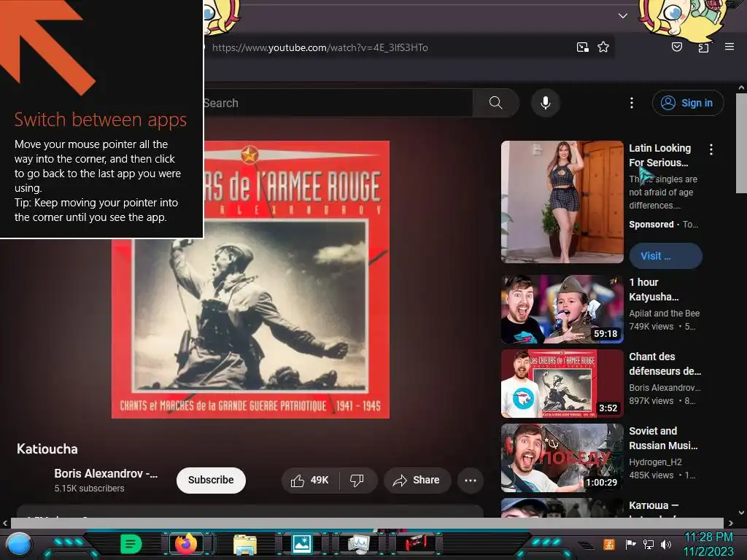Click into the YouTube Search field
The height and width of the screenshot is (560, 747).
tap(337, 103)
